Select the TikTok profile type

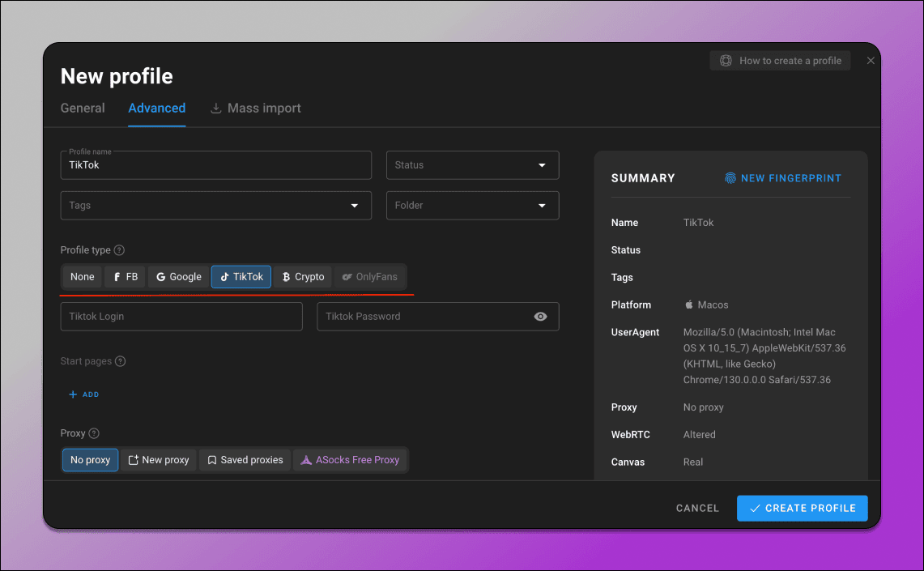click(x=241, y=277)
